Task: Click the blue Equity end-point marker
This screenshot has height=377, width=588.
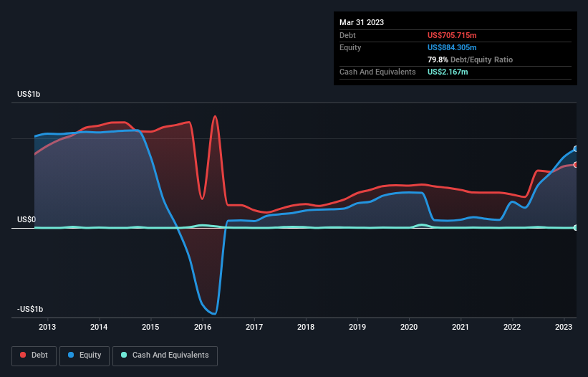Action: click(576, 149)
